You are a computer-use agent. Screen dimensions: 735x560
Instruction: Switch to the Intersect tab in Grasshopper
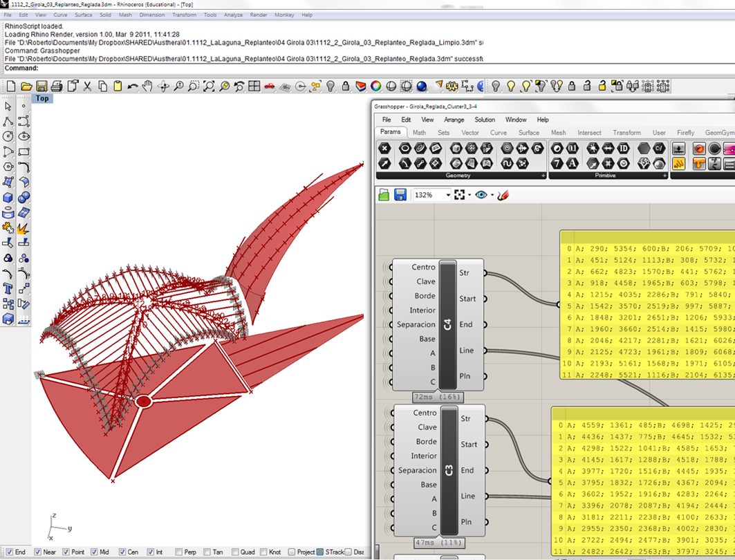click(589, 133)
